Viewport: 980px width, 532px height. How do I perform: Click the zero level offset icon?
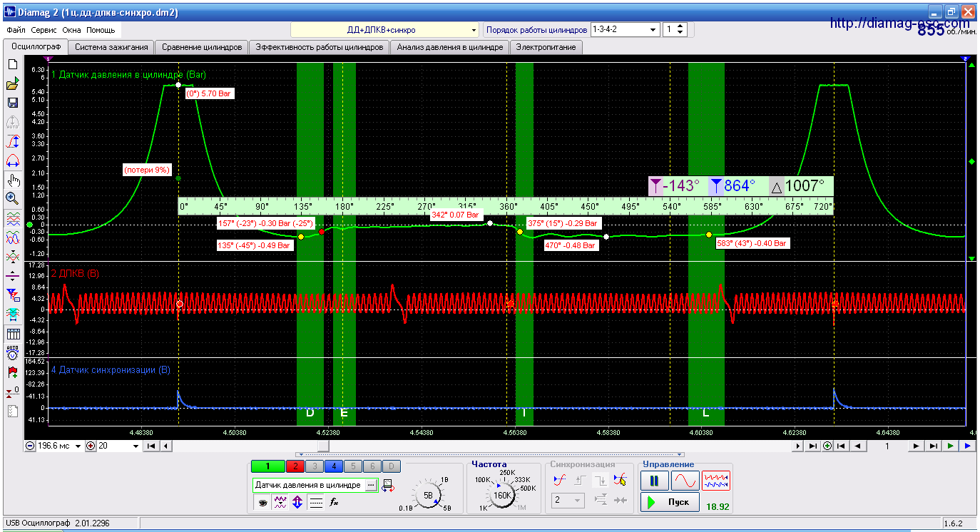coord(12,392)
